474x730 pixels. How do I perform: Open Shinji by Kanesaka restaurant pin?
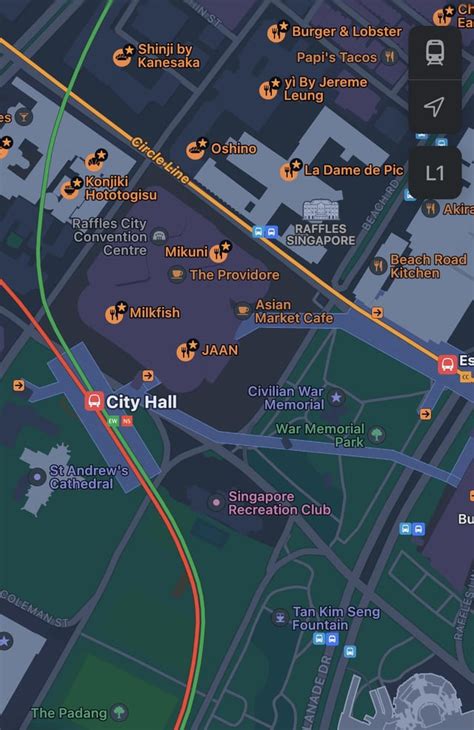click(x=123, y=56)
